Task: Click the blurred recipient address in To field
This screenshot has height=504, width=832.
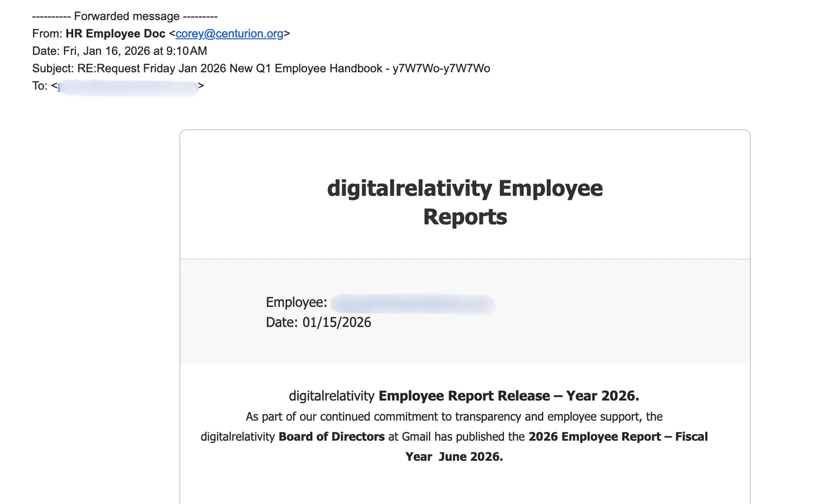Action: pos(128,87)
